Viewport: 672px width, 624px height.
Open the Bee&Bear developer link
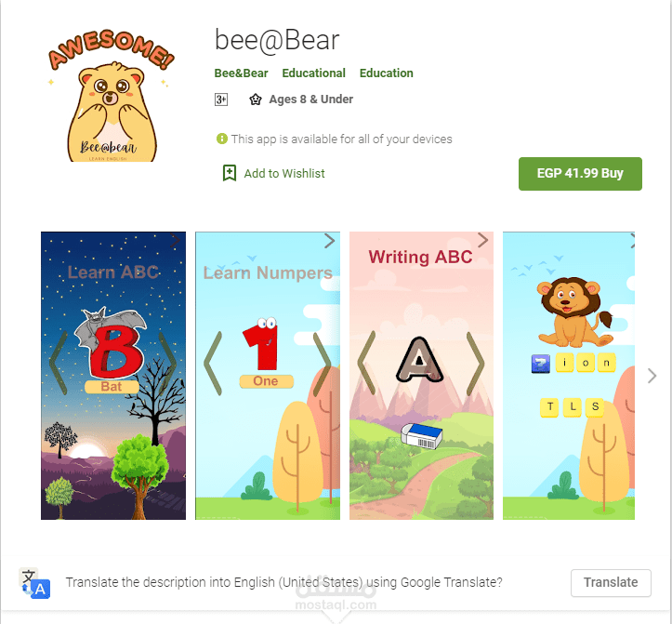click(x=241, y=73)
